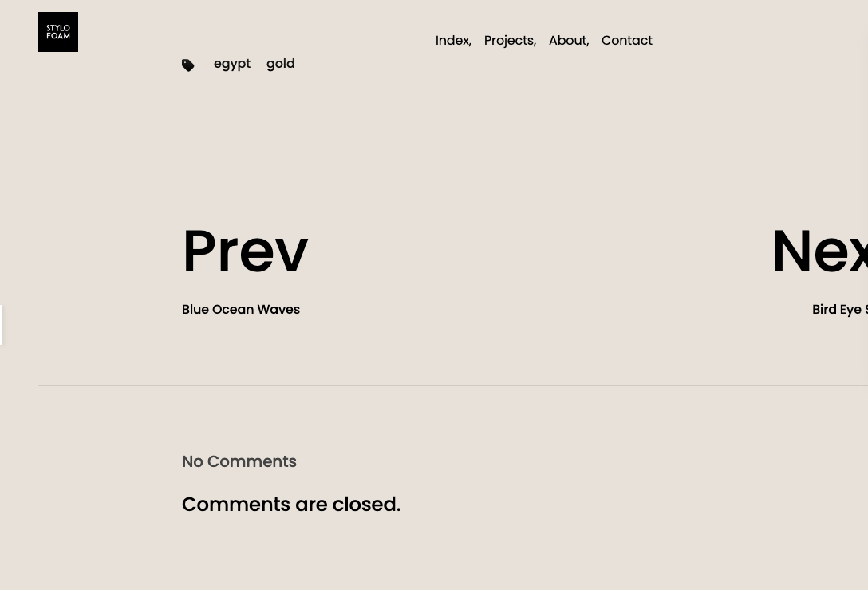Image resolution: width=868 pixels, height=590 pixels.
Task: Click the Stylo Foam logo
Action: point(58,32)
